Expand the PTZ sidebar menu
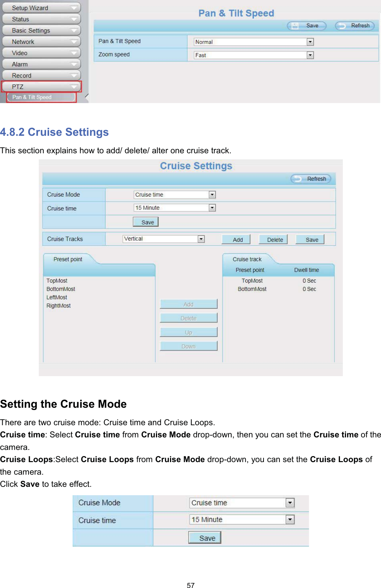Image resolution: width=381 pixels, height=588 pixels. (41, 87)
